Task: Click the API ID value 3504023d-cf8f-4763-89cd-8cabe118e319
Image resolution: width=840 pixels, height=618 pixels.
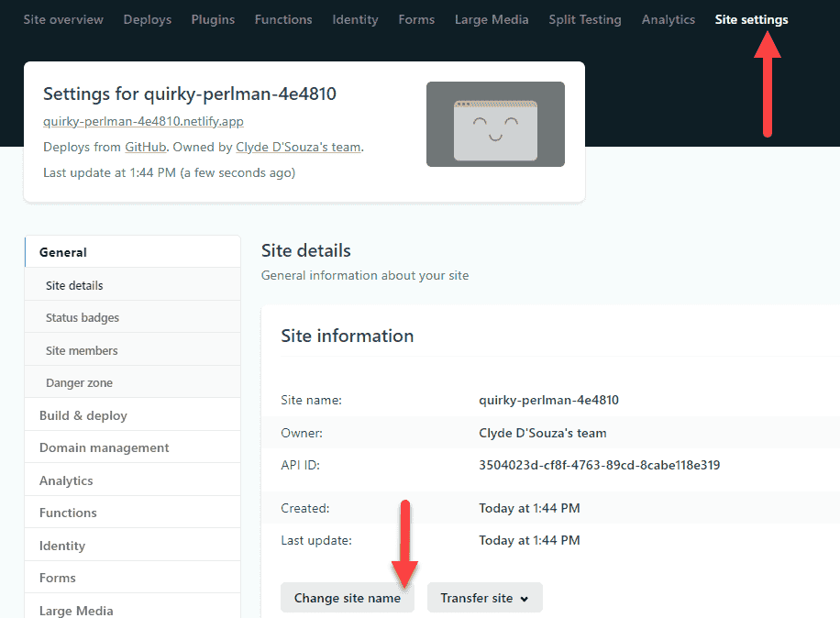Action: click(x=600, y=465)
